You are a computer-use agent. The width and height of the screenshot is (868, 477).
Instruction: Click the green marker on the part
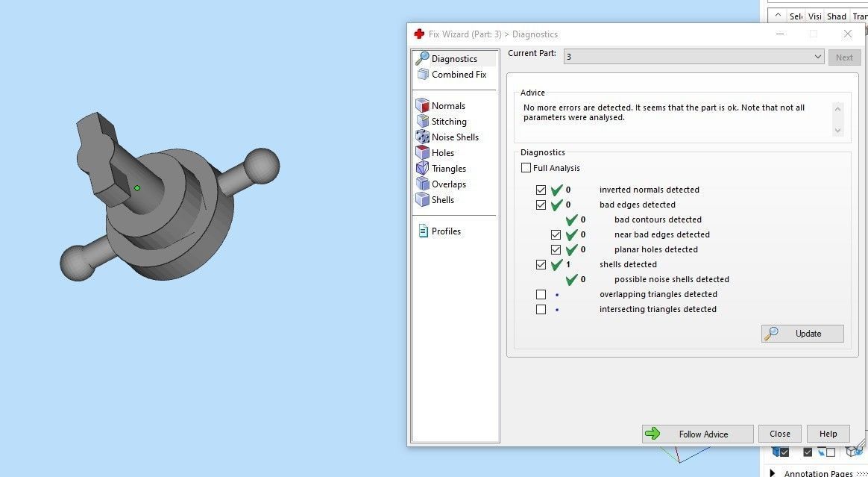point(137,188)
